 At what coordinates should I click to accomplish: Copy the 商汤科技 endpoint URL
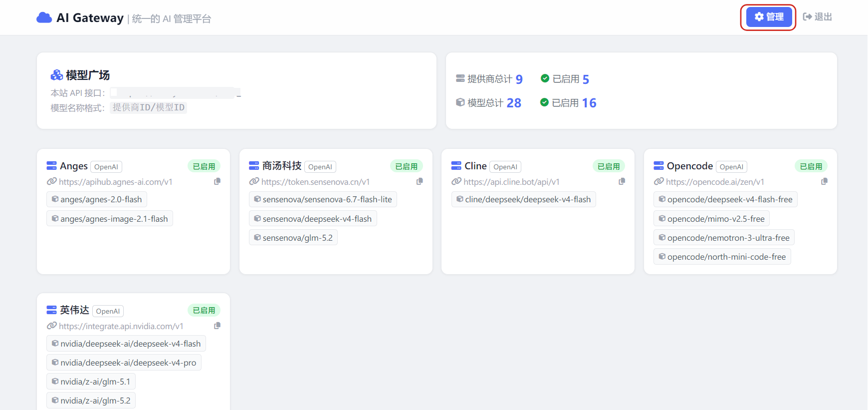pos(420,181)
